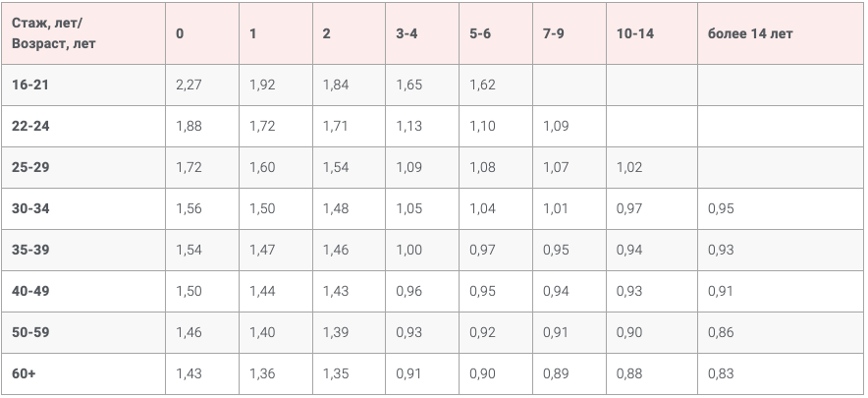Viewport: 868px width, 398px height.
Task: Click the «40-49» age row label
Action: (x=30, y=292)
